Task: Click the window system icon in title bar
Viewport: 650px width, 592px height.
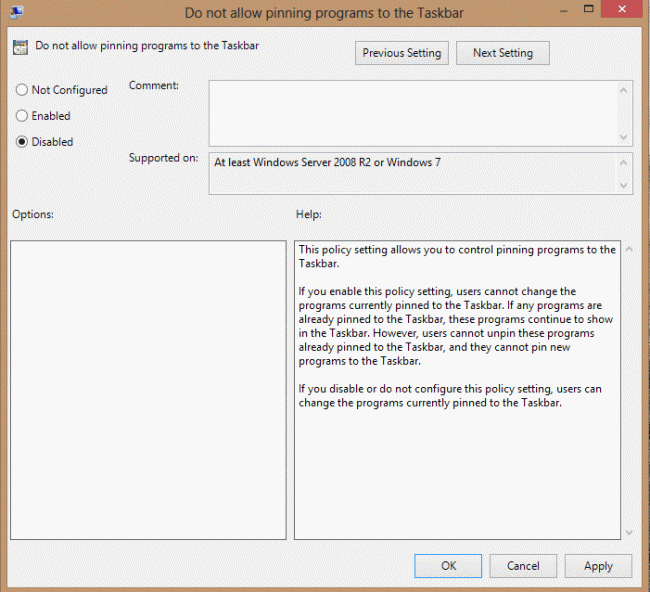Action: click(16, 12)
